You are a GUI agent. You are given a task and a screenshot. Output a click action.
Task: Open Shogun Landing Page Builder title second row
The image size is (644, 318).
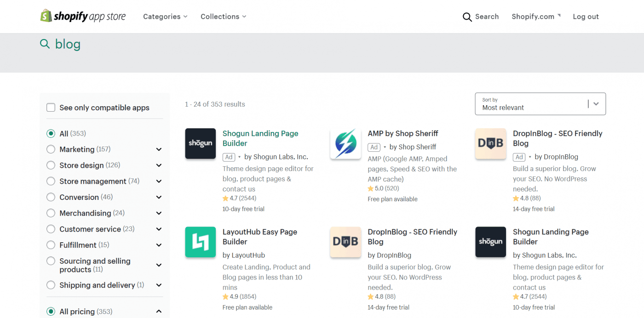coord(551,237)
